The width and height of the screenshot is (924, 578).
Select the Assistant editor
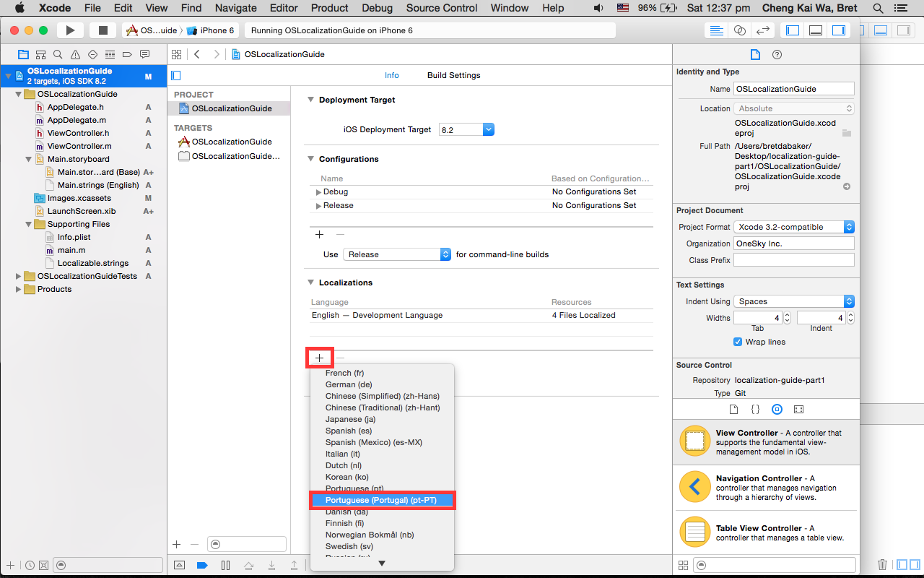[739, 30]
